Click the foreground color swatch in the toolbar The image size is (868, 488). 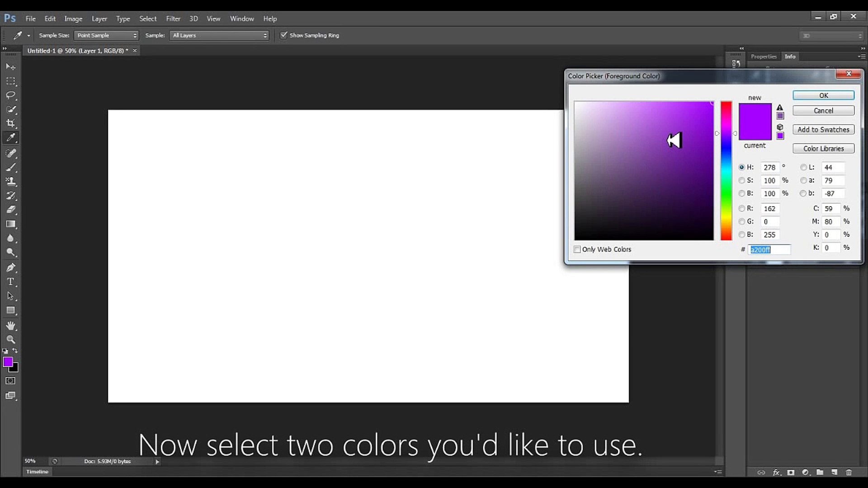pos(8,362)
